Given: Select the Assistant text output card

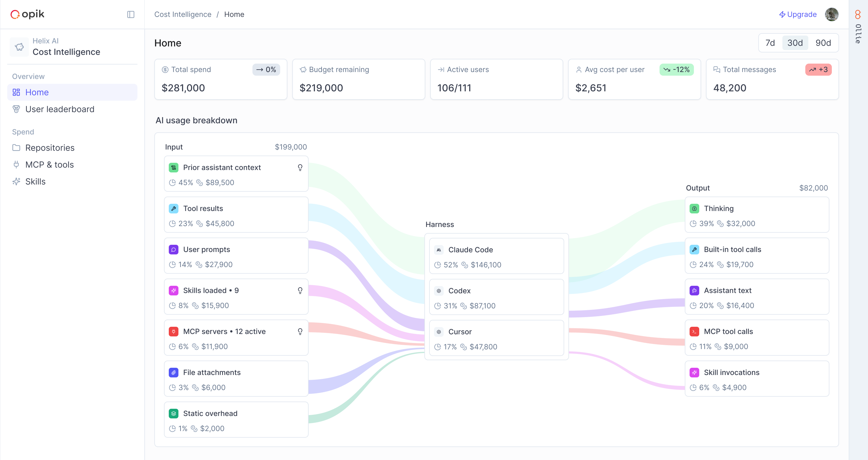Looking at the screenshot, I should [x=757, y=297].
